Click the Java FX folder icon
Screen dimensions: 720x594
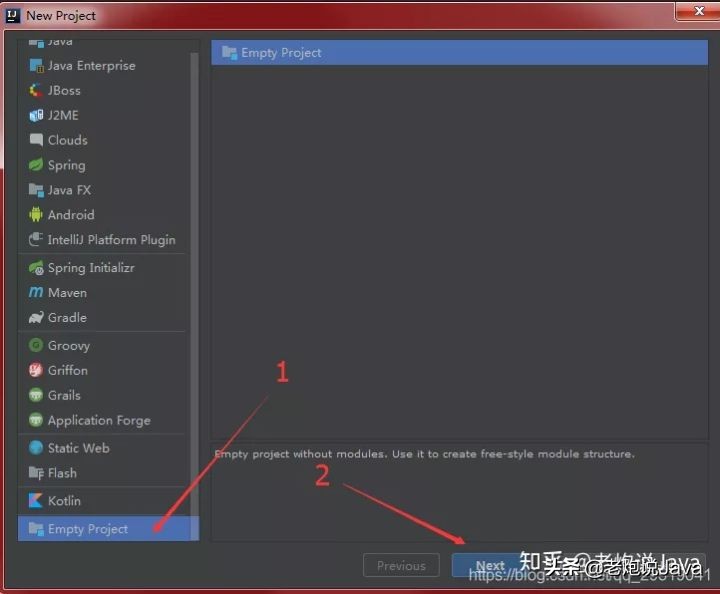pos(36,190)
